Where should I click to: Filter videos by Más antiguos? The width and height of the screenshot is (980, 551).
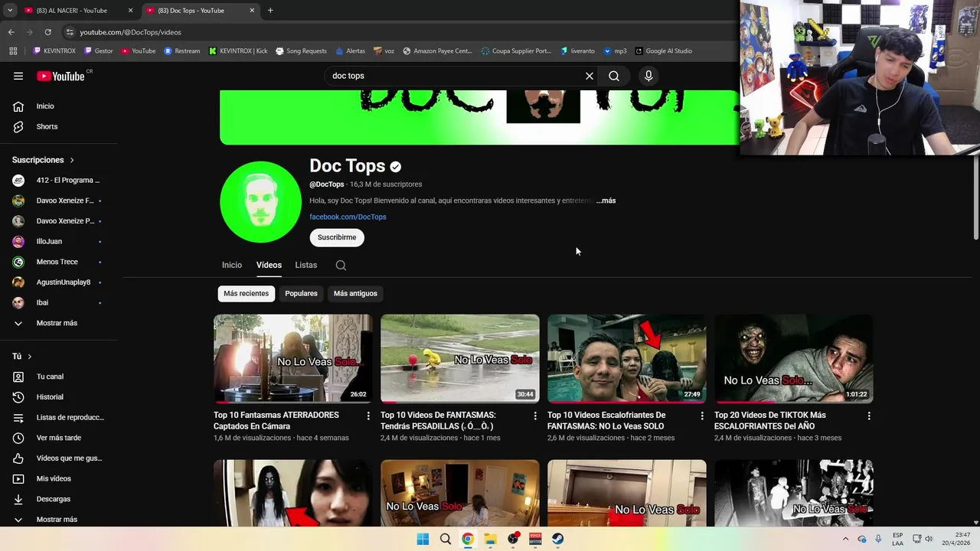click(355, 293)
